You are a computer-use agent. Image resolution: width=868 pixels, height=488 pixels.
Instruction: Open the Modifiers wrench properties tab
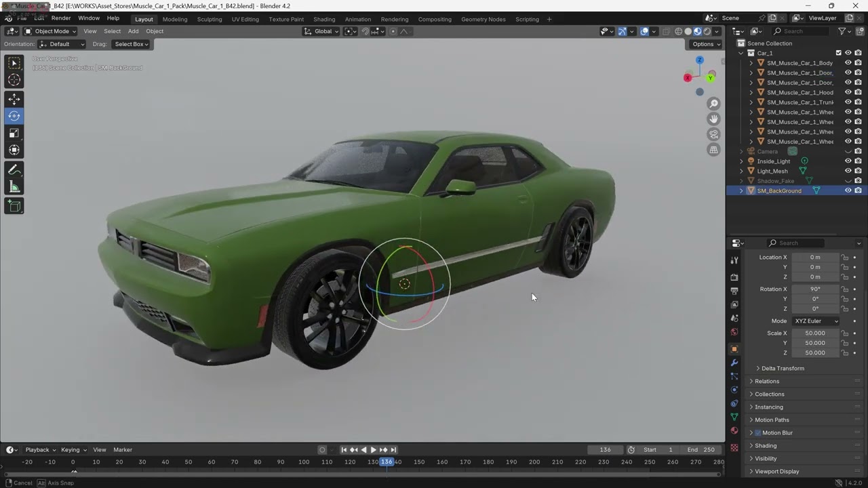(x=734, y=363)
